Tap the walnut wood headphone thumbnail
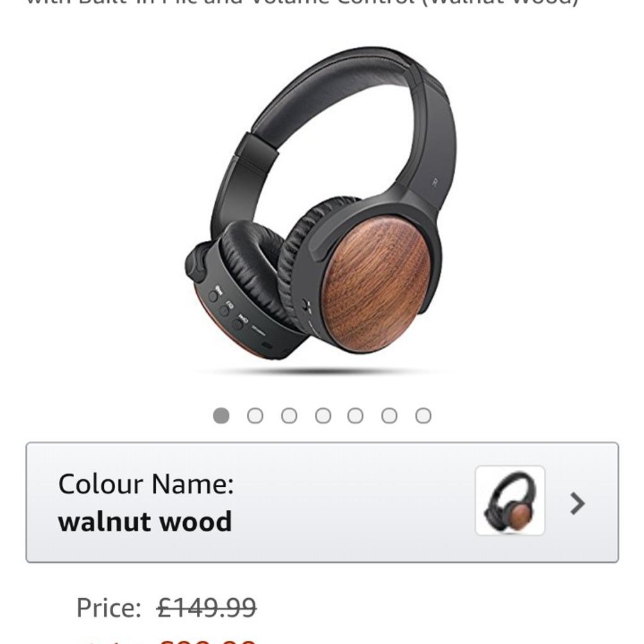644x644 pixels. click(x=510, y=501)
